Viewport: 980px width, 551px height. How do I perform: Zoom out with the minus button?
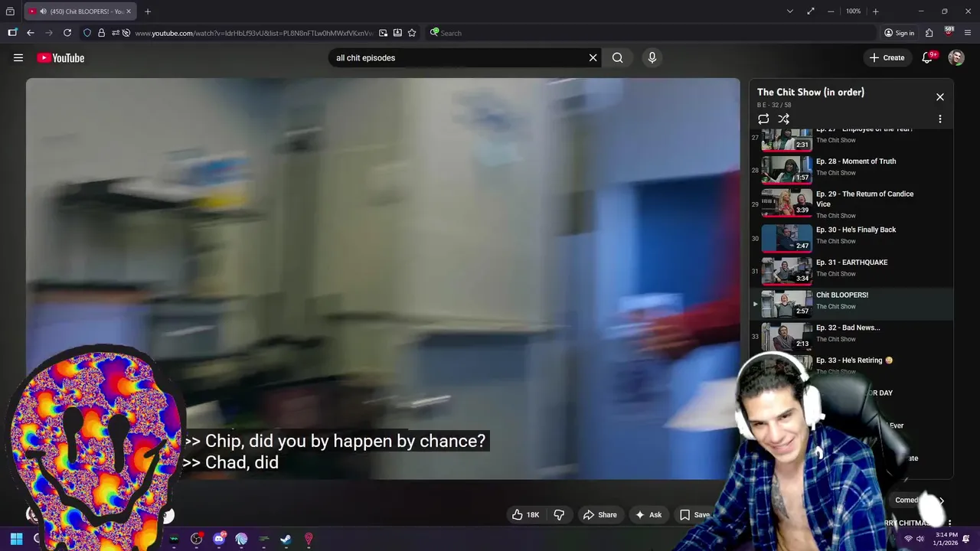(x=831, y=11)
